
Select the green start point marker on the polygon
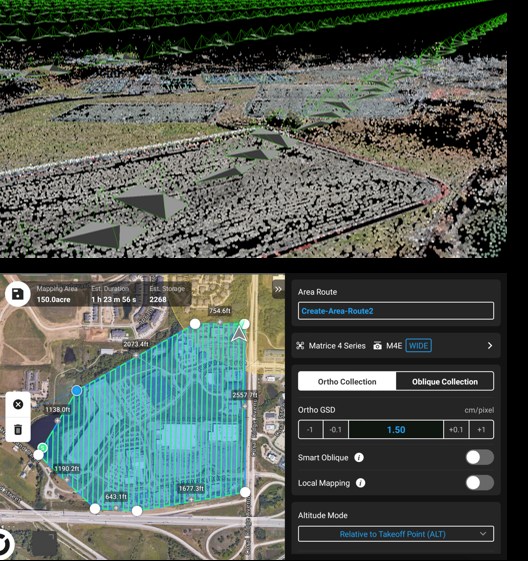pyautogui.click(x=43, y=447)
